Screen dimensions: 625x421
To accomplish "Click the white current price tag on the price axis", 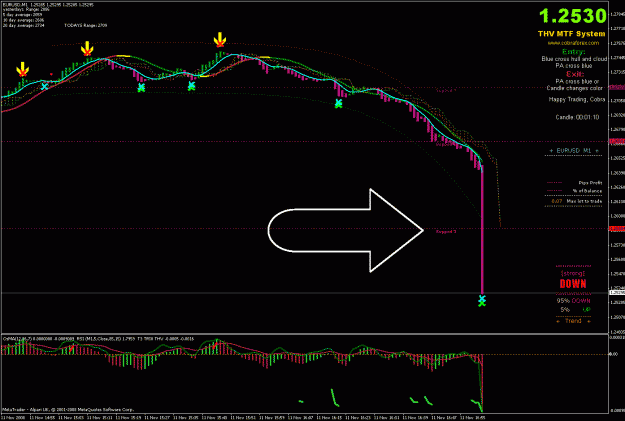I will coord(616,293).
